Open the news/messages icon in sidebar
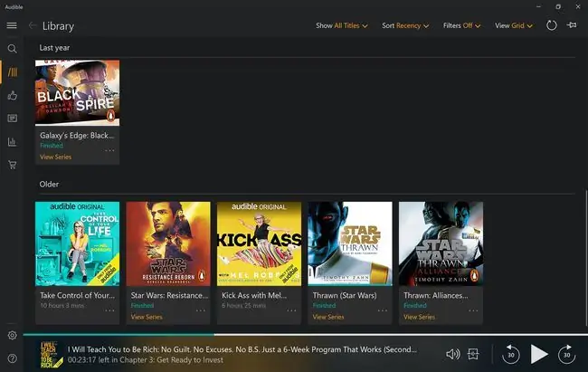The height and width of the screenshot is (372, 588). (x=12, y=119)
